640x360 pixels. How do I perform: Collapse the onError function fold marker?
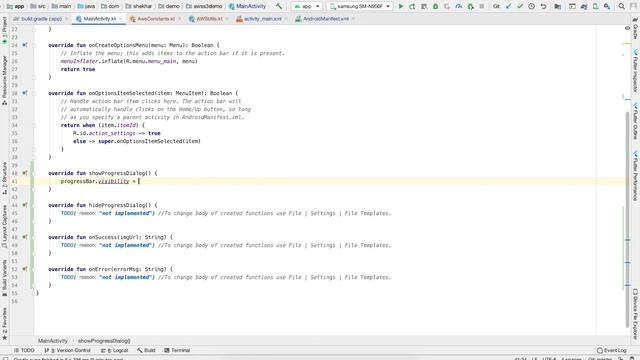coord(34,269)
